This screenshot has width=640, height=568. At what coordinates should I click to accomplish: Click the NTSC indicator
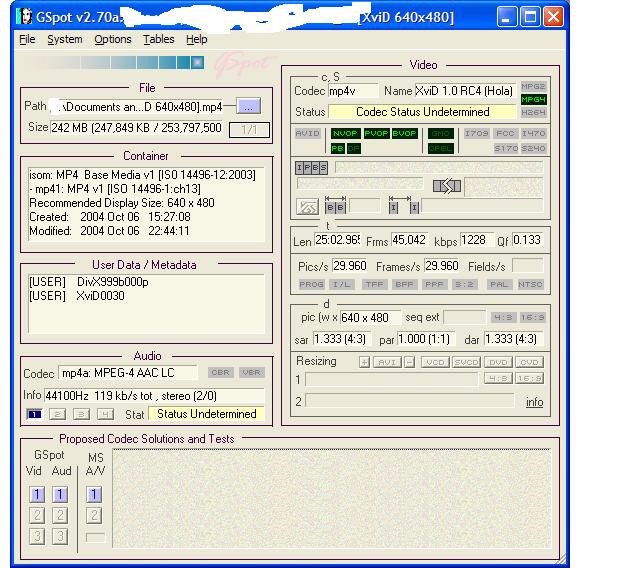pyautogui.click(x=530, y=284)
